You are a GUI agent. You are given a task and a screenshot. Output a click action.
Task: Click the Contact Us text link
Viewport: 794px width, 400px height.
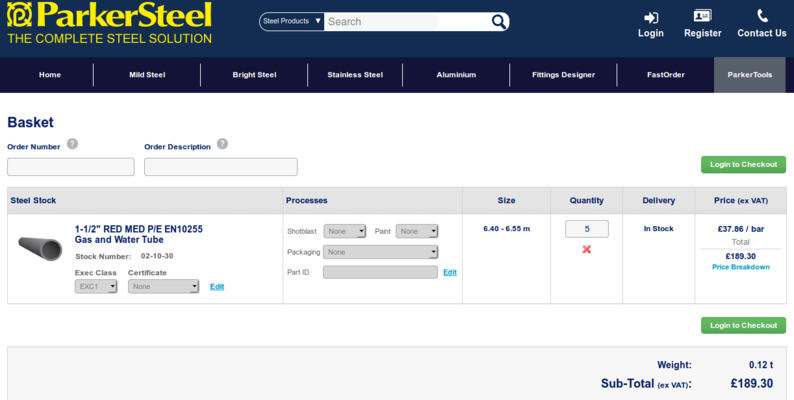(x=762, y=33)
